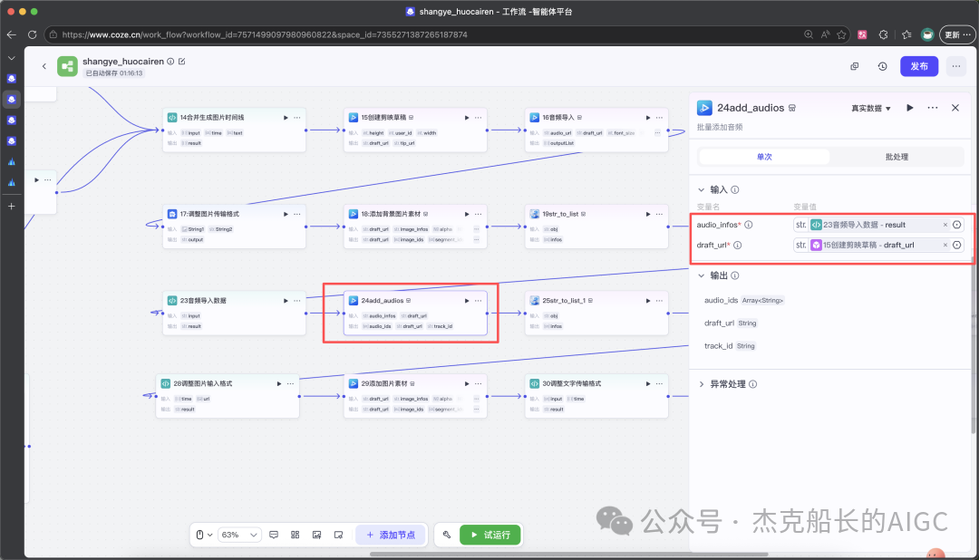Image resolution: width=979 pixels, height=560 pixels.
Task: Run the 18添加背景图片素材 node
Action: tap(467, 214)
